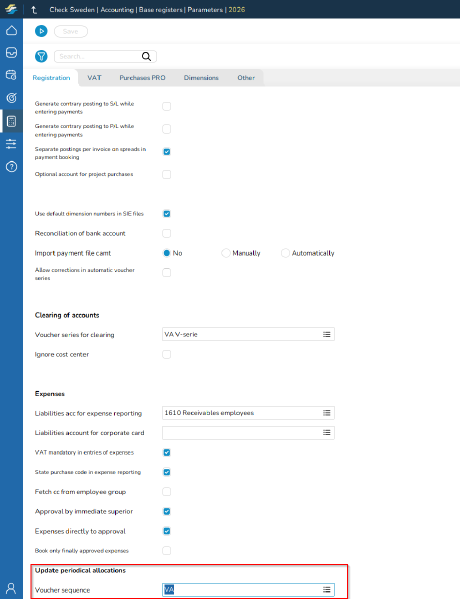The image size is (460, 599).
Task: Click Parameters in the breadcrumb
Action: pyautogui.click(x=205, y=10)
